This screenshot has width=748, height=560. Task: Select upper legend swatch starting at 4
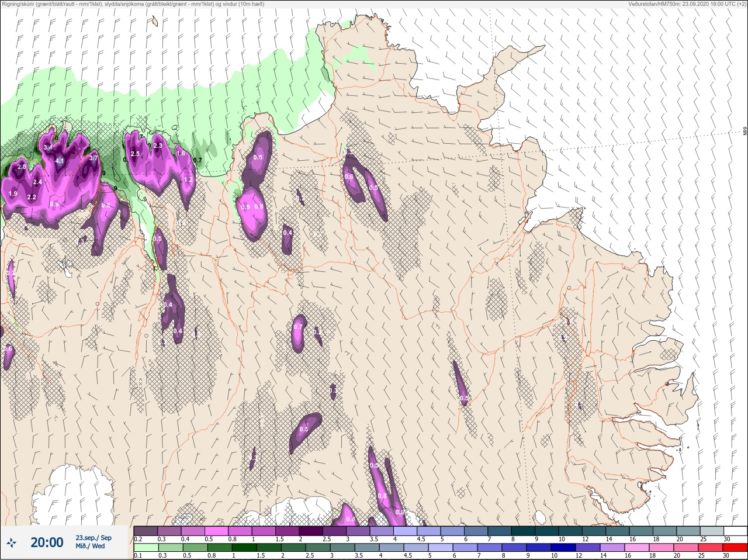(406, 531)
